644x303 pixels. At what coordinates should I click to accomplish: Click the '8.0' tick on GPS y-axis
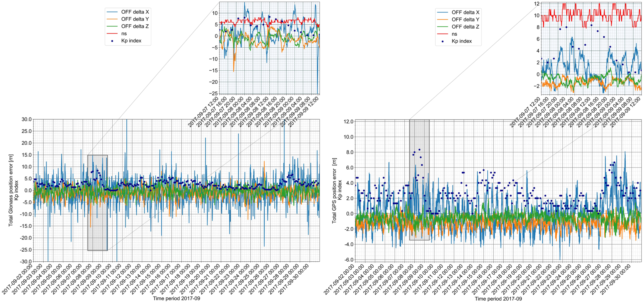350,152
